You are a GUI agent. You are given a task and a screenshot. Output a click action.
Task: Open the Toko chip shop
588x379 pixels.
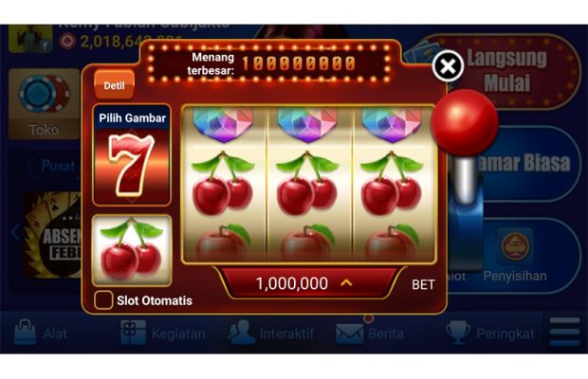tap(44, 103)
